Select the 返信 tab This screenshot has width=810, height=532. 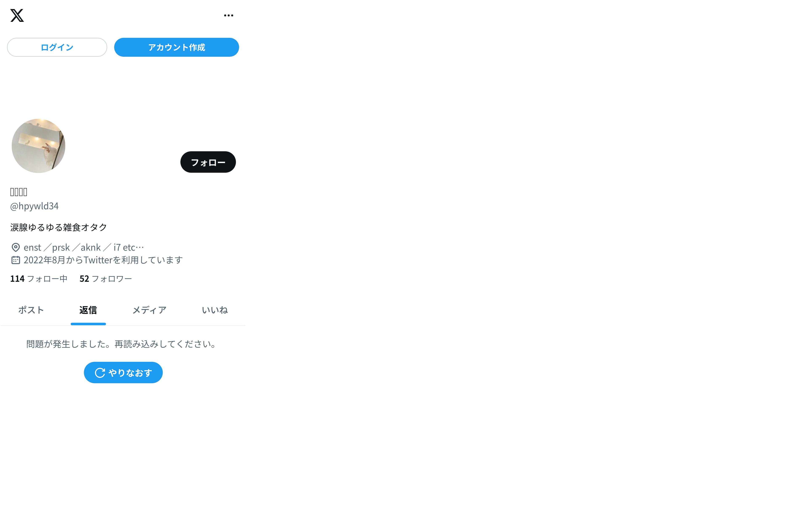tap(88, 310)
